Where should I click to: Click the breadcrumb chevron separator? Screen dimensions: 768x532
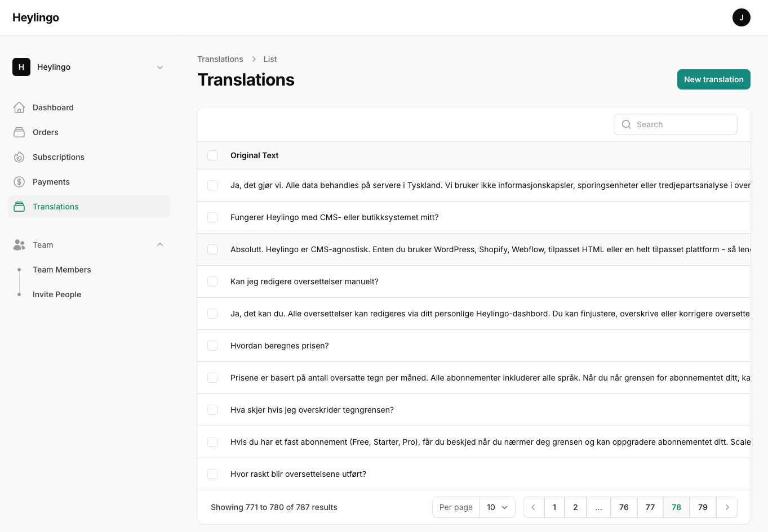coord(254,59)
